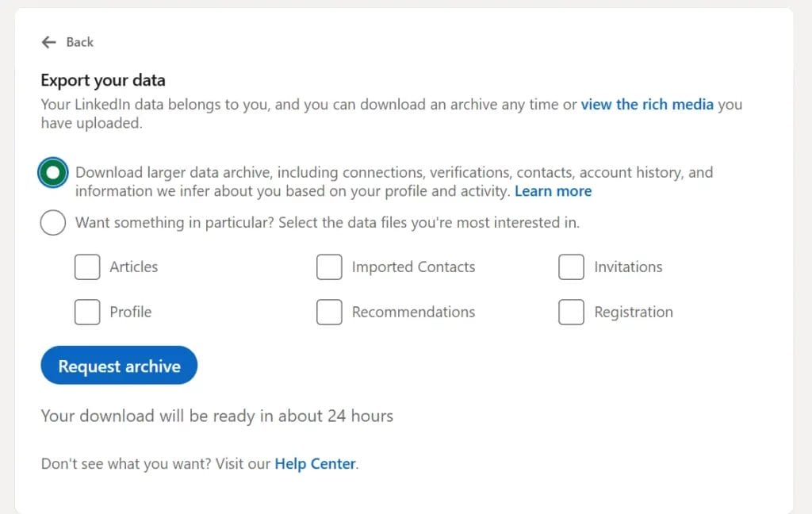The height and width of the screenshot is (514, 812).
Task: Uncheck the Profile data file option
Action: coord(87,312)
